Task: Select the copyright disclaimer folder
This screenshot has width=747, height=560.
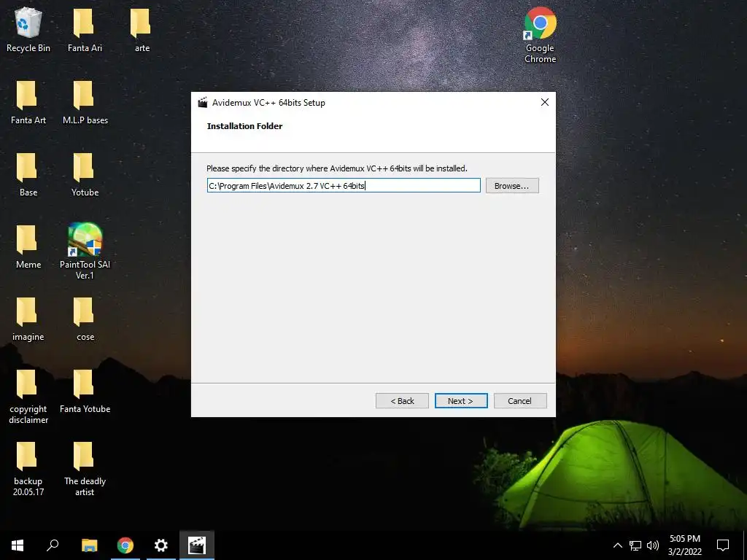Action: tap(28, 397)
